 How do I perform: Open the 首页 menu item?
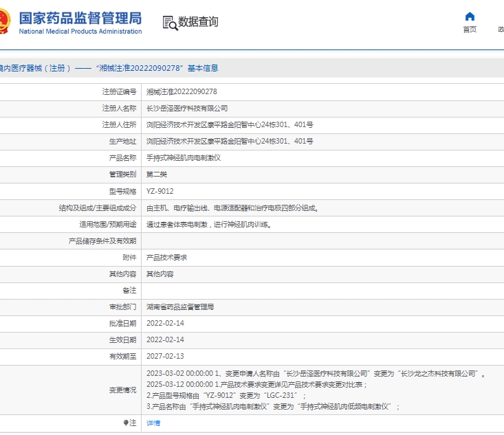click(470, 30)
